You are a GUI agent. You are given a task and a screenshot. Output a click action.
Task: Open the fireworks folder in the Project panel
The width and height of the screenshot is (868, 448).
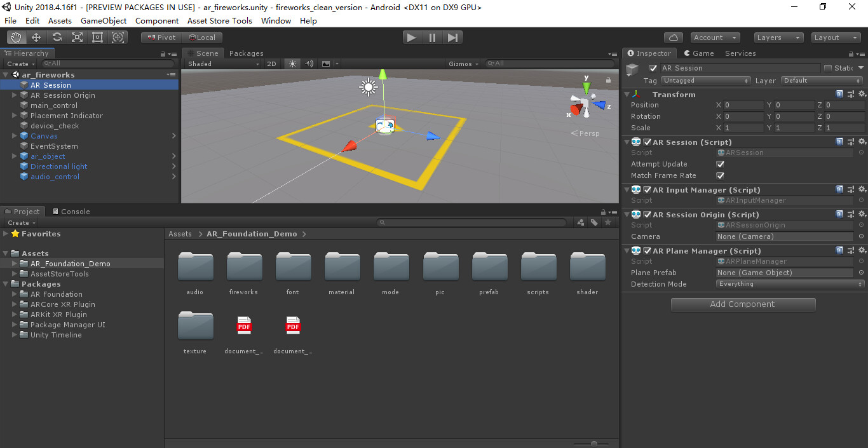point(244,267)
